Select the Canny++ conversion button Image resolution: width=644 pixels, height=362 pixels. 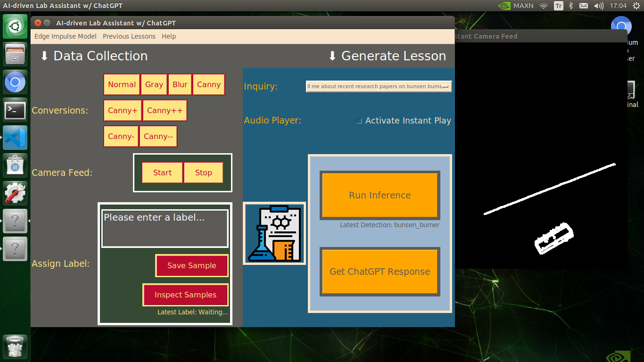(x=165, y=110)
